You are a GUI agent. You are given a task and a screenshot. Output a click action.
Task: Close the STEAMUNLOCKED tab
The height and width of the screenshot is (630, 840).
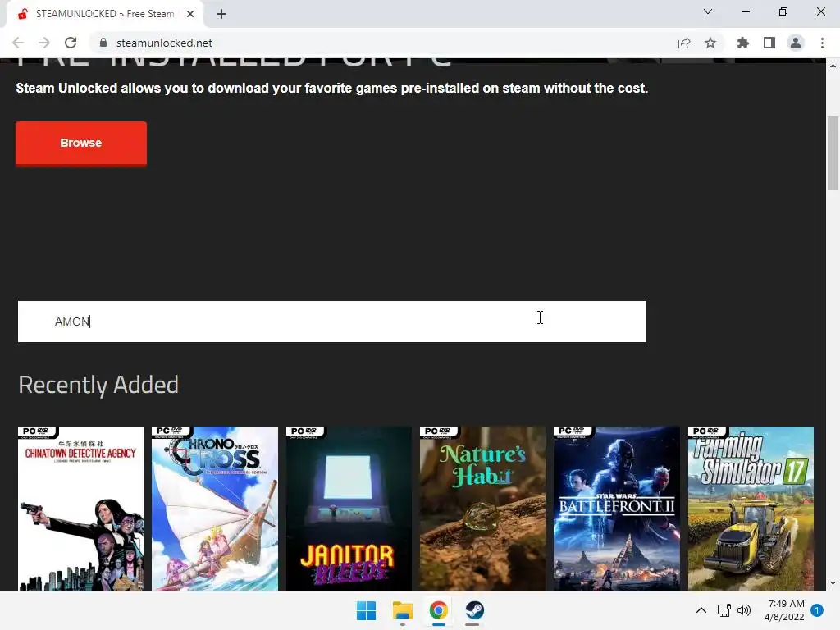tap(190, 14)
